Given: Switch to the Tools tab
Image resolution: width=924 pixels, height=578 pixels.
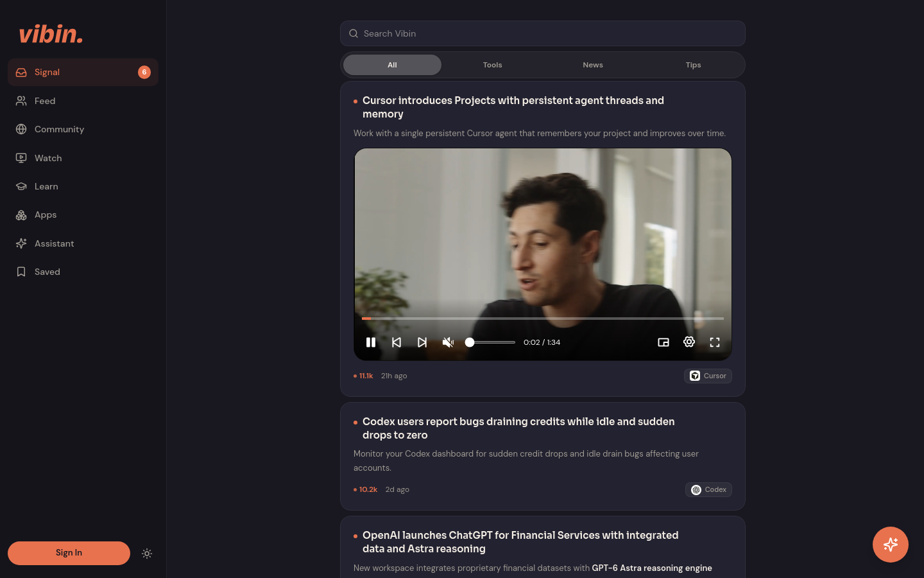Looking at the screenshot, I should (492, 65).
